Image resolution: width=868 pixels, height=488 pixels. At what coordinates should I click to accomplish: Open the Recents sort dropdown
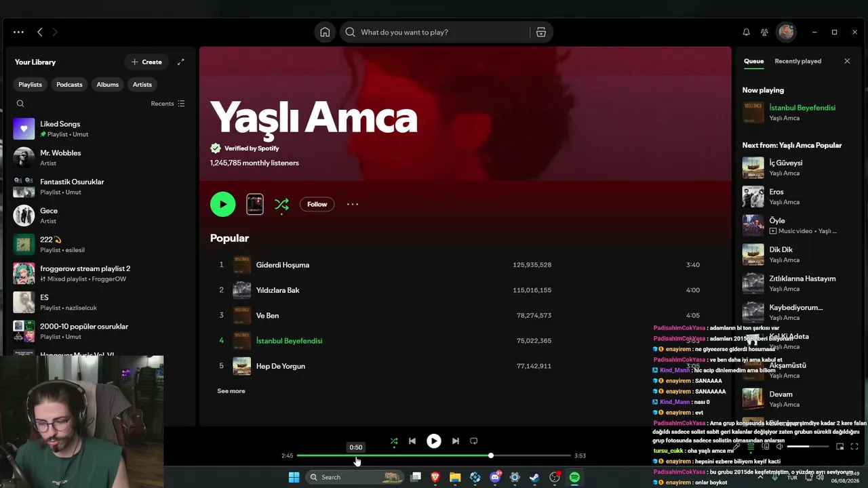(167, 104)
